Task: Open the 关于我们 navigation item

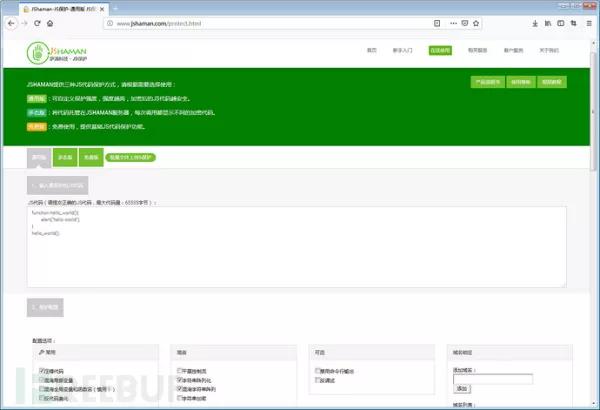Action: [x=549, y=51]
